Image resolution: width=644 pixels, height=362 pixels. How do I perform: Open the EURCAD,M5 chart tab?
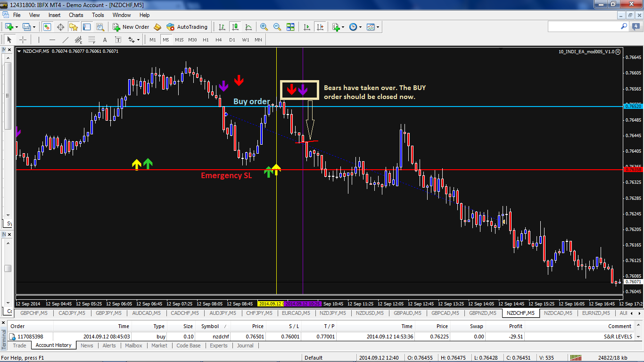296,313
